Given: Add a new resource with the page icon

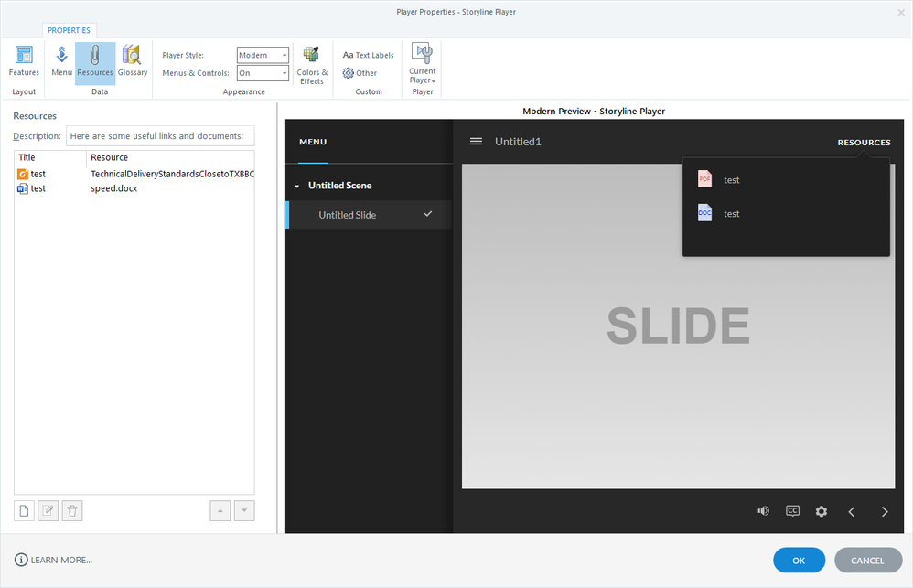Looking at the screenshot, I should (x=24, y=510).
